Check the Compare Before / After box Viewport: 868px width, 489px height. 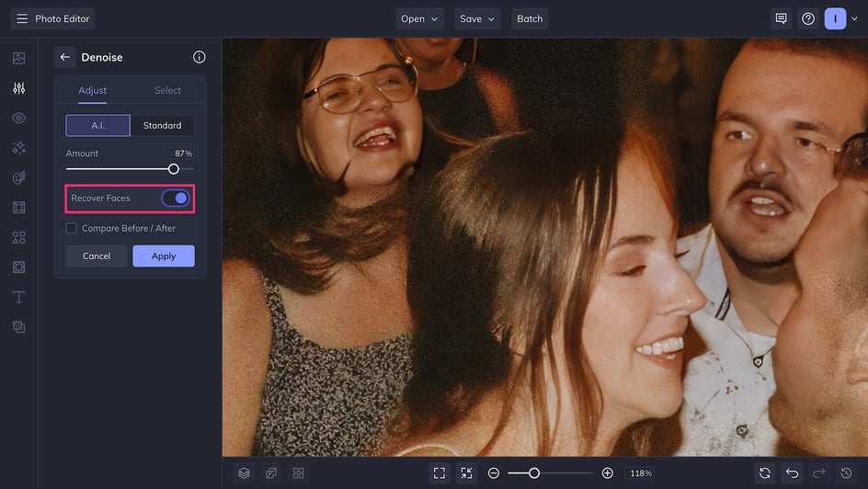pos(71,228)
